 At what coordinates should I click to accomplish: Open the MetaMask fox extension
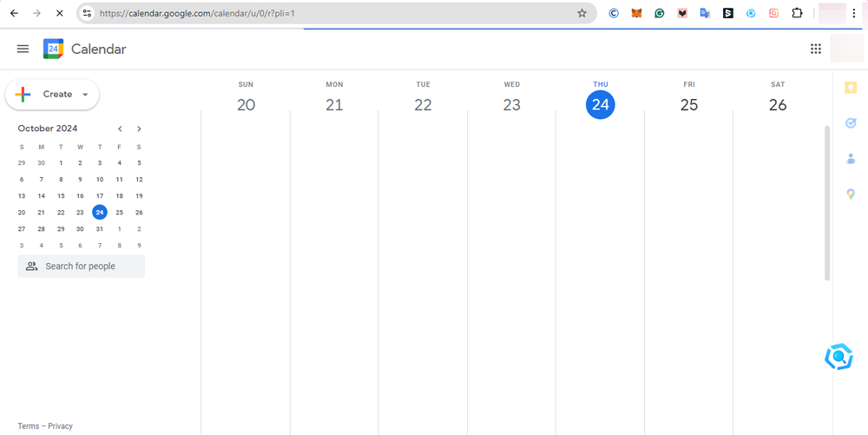click(x=636, y=13)
